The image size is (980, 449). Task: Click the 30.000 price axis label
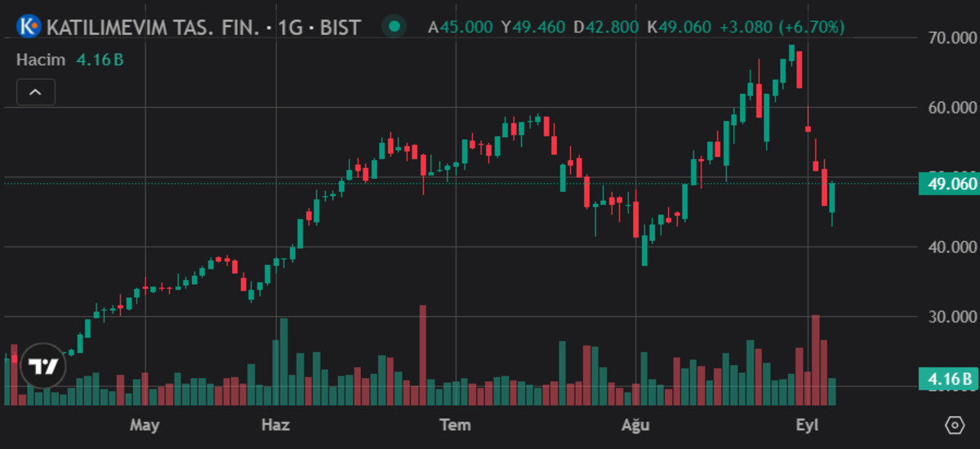click(x=952, y=317)
